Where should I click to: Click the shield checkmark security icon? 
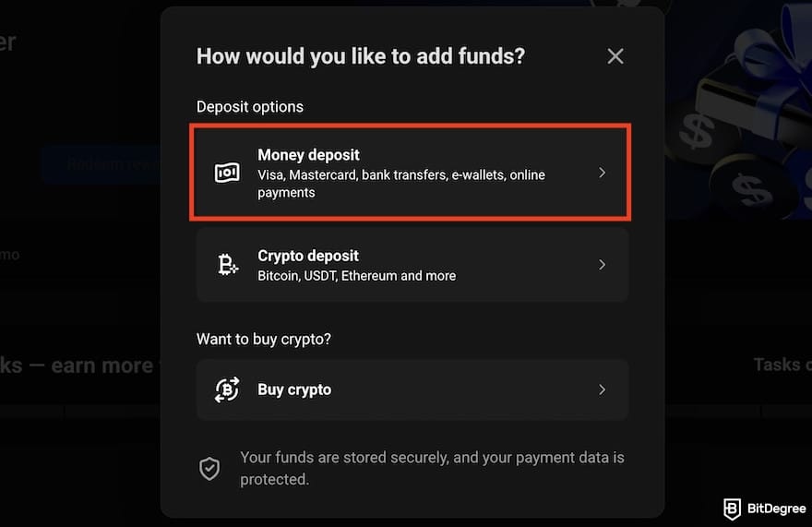tap(210, 468)
